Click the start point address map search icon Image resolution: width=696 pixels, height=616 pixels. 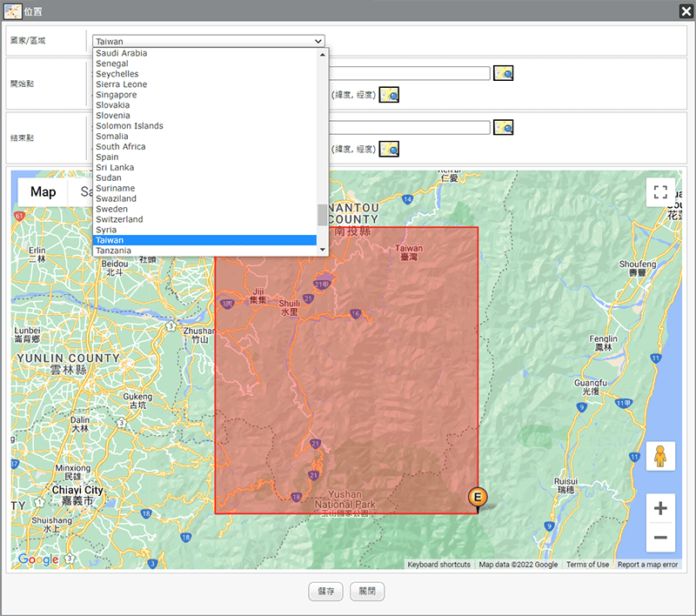(x=504, y=73)
